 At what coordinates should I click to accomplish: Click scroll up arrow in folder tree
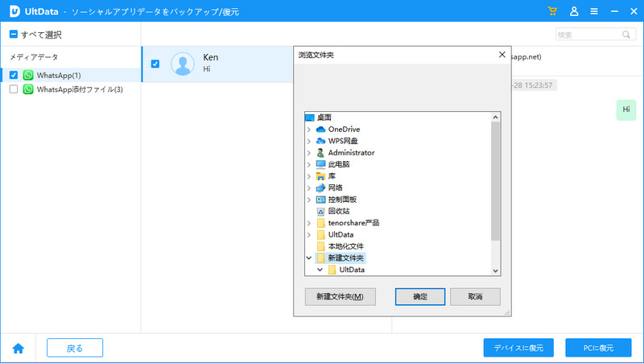(x=495, y=117)
